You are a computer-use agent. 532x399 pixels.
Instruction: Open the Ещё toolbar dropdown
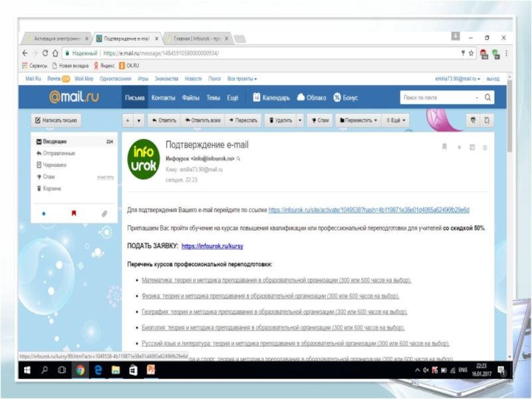(396, 120)
